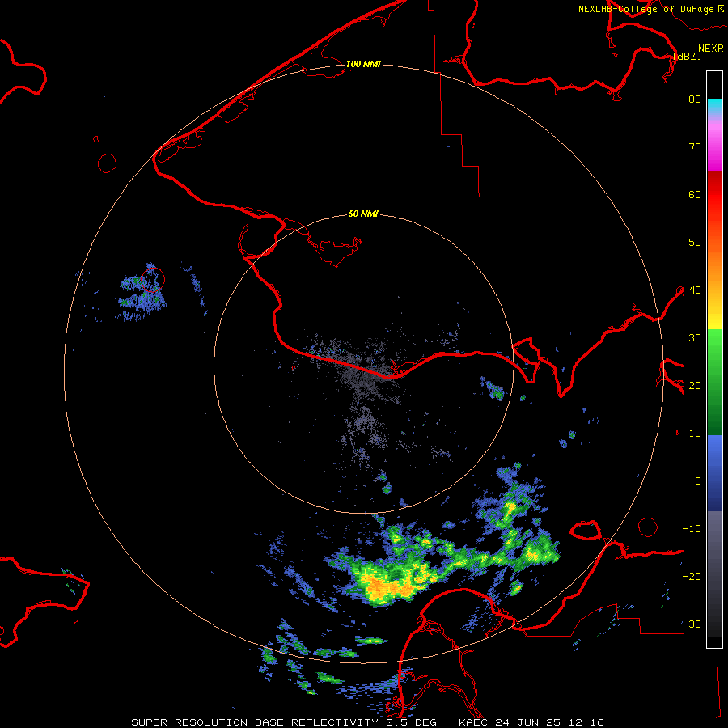Click the 20 value on color scale
Screen dimensions: 728x728
pos(695,385)
